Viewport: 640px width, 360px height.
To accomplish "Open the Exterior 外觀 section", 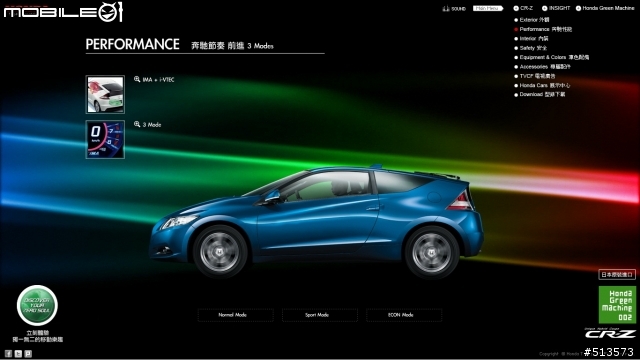I will point(532,20).
